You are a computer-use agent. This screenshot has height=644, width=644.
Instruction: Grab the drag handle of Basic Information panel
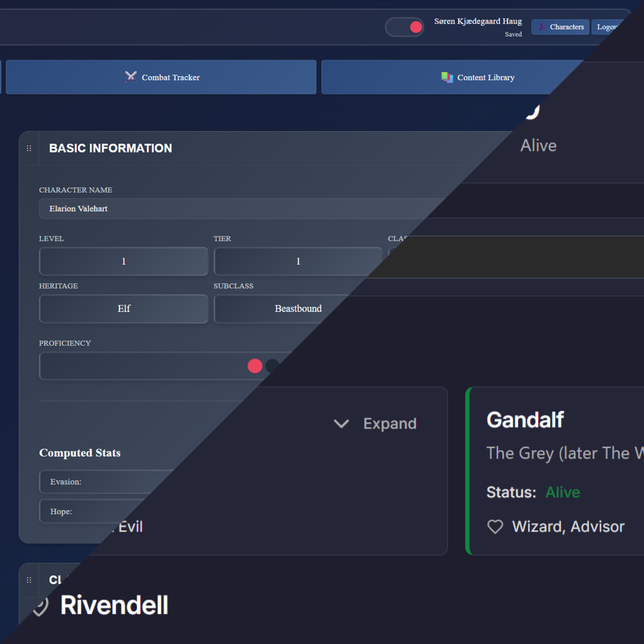click(29, 148)
